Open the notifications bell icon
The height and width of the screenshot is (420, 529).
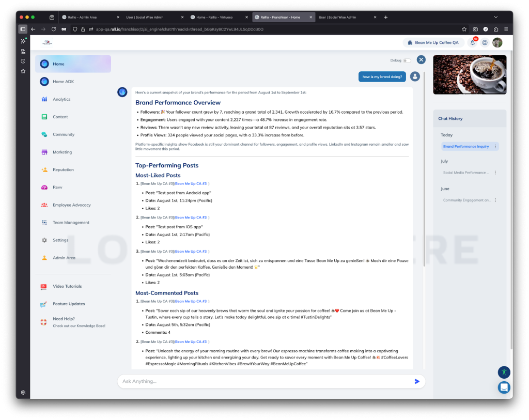[472, 42]
